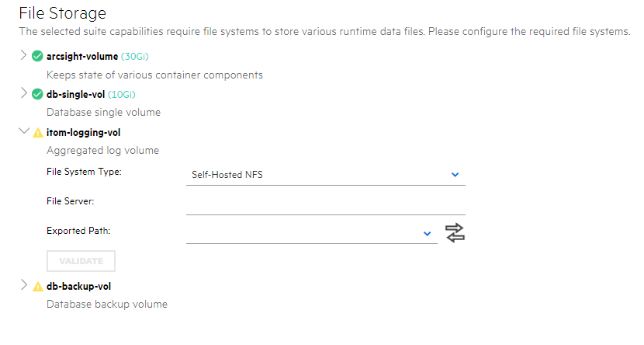This screenshot has height=345, width=644.
Task: Open the Exported Path dropdown arrow
Action: click(427, 232)
